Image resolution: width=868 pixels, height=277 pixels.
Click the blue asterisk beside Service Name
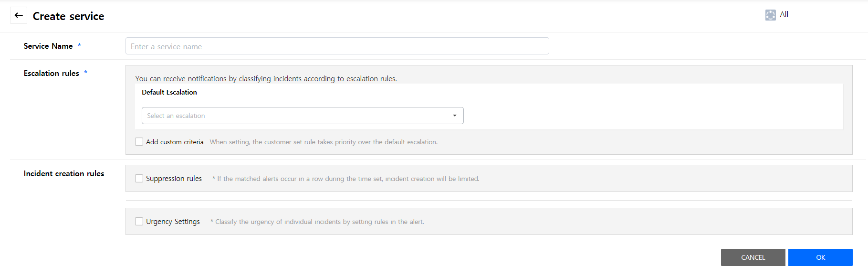(x=79, y=45)
